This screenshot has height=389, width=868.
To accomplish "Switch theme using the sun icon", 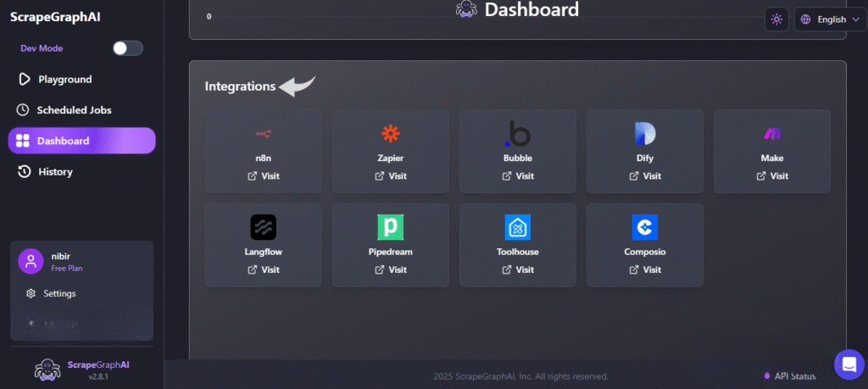I will tap(776, 19).
